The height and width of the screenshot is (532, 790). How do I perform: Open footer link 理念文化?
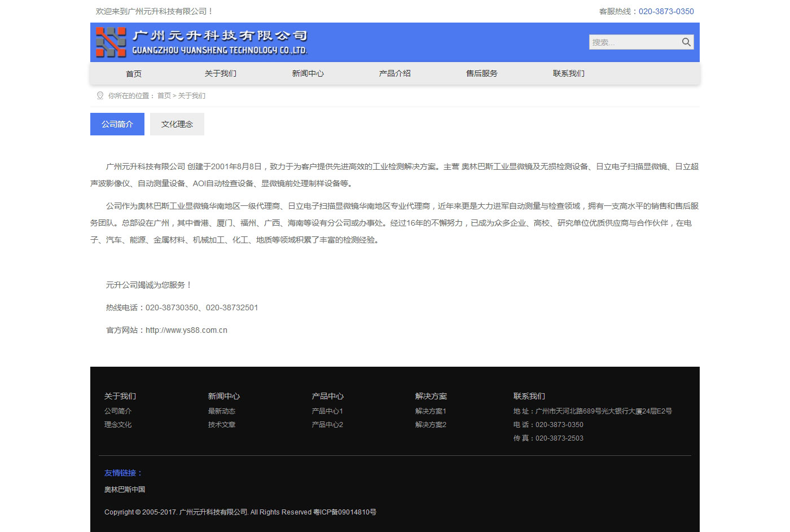coord(118,425)
